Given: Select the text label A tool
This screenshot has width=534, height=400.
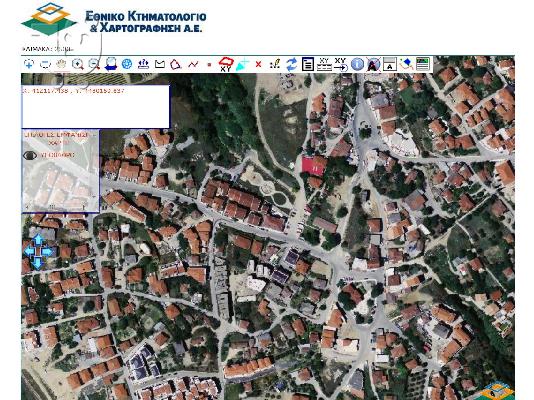Looking at the screenshot, I should coord(390,64).
